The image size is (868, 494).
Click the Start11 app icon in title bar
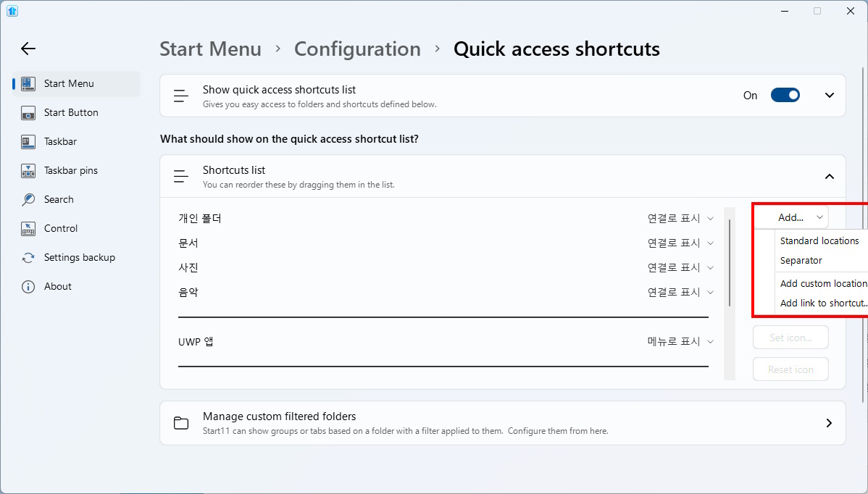coord(12,11)
